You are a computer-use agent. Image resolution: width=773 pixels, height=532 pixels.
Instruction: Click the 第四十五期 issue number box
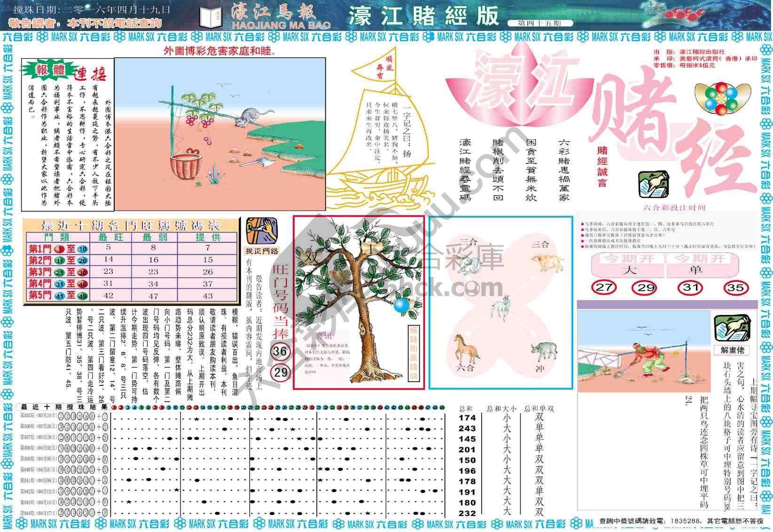click(x=539, y=23)
